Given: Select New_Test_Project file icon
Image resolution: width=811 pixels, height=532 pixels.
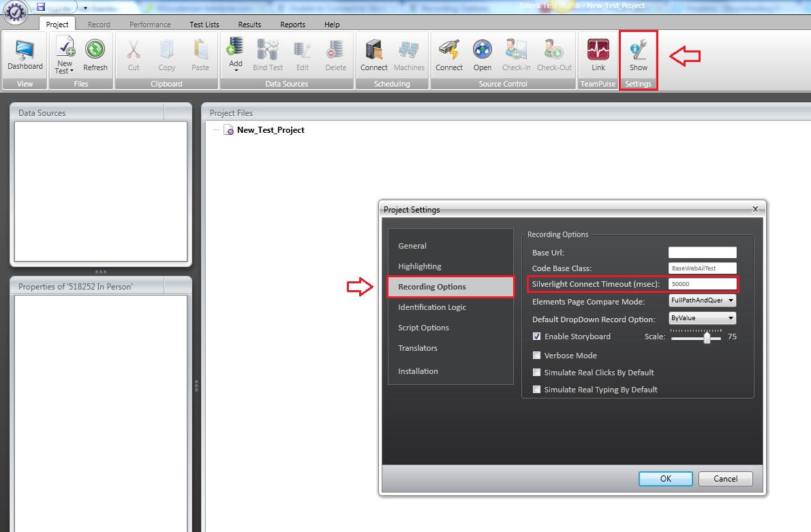Looking at the screenshot, I should [228, 130].
